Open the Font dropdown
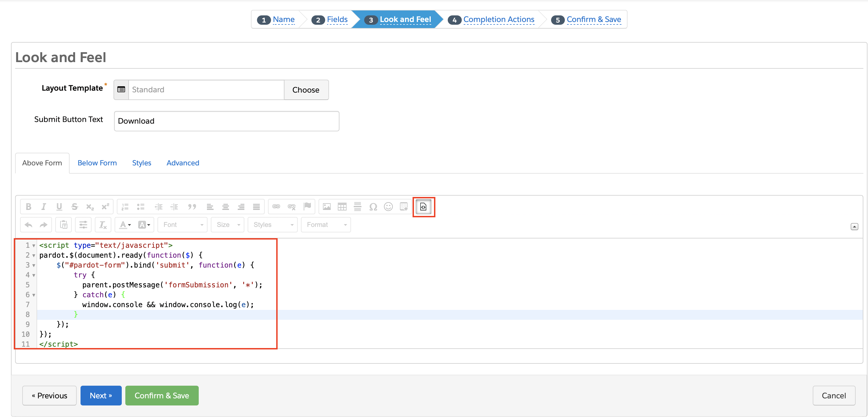 [x=183, y=225]
